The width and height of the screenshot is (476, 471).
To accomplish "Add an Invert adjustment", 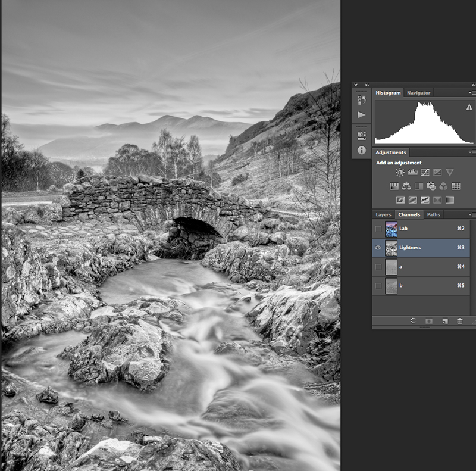I will 400,200.
